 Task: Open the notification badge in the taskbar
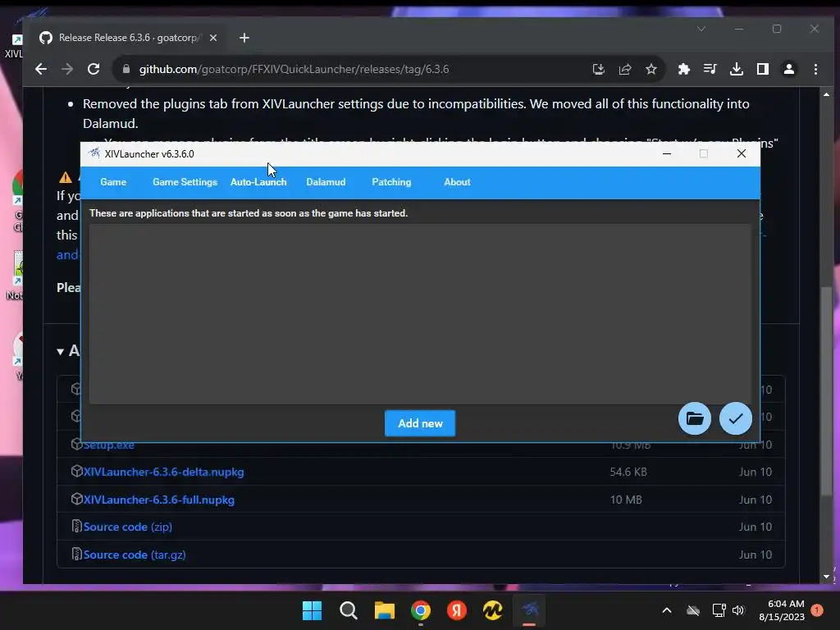(x=817, y=610)
